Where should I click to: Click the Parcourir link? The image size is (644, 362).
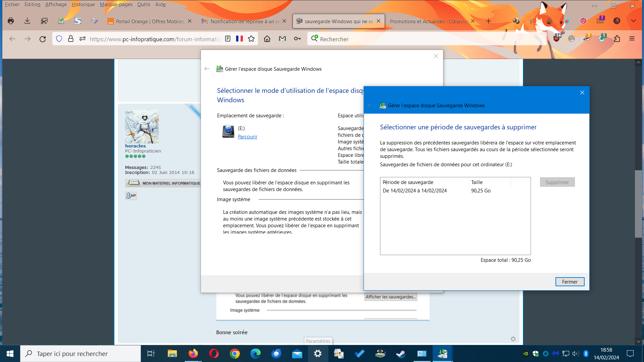coord(248,137)
